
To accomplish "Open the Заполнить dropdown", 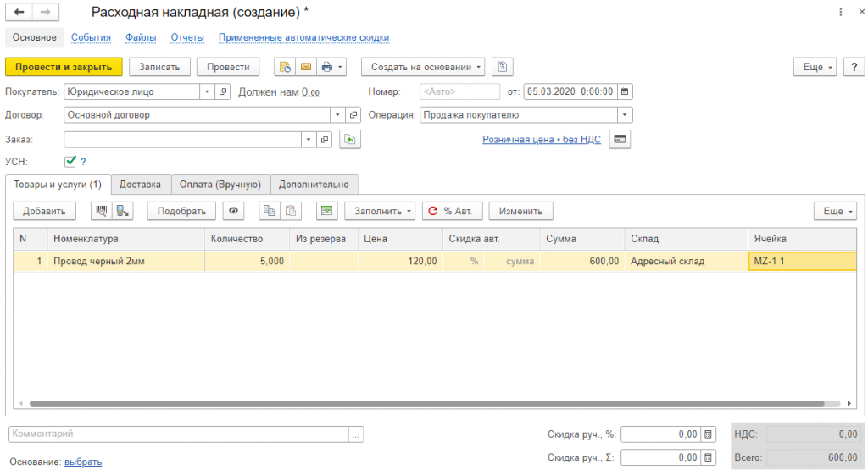I will tap(380, 211).
